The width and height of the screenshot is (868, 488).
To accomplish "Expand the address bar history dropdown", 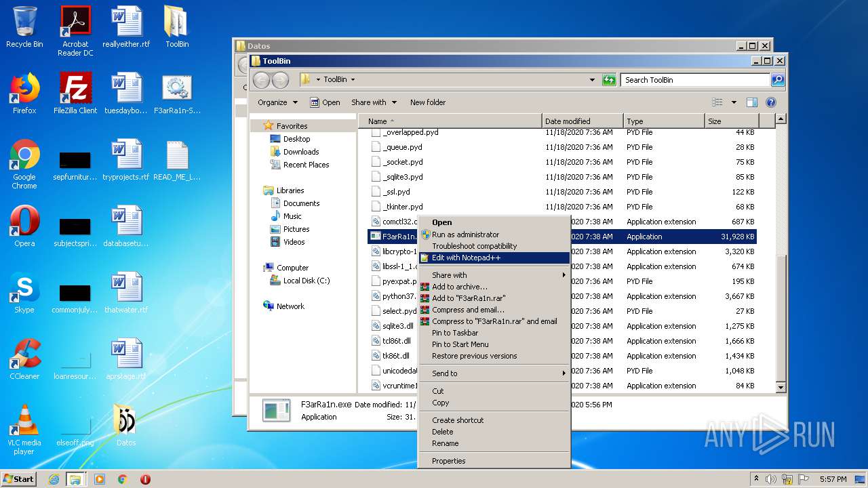I will click(x=593, y=79).
